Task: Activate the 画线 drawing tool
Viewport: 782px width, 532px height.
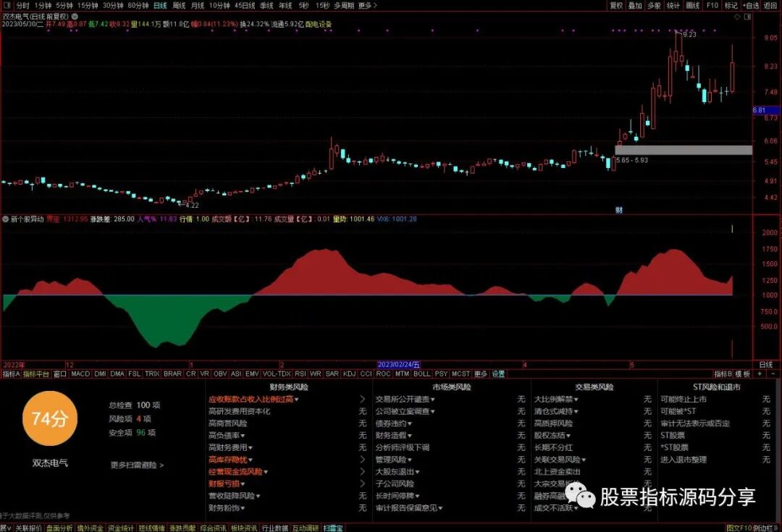Action: click(692, 6)
